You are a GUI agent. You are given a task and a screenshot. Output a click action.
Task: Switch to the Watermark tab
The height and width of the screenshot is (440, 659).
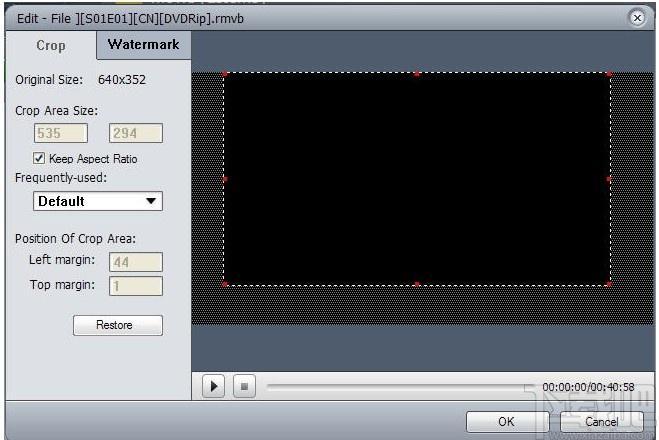143,45
